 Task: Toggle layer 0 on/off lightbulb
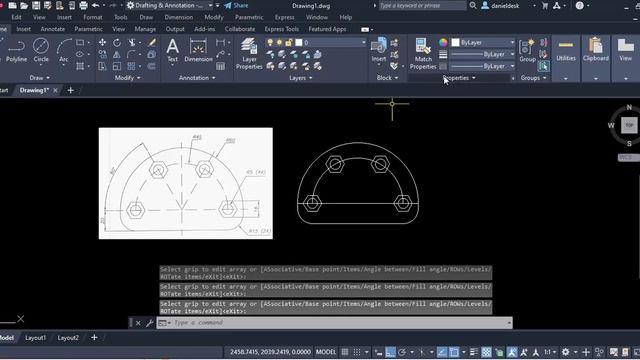tap(270, 42)
